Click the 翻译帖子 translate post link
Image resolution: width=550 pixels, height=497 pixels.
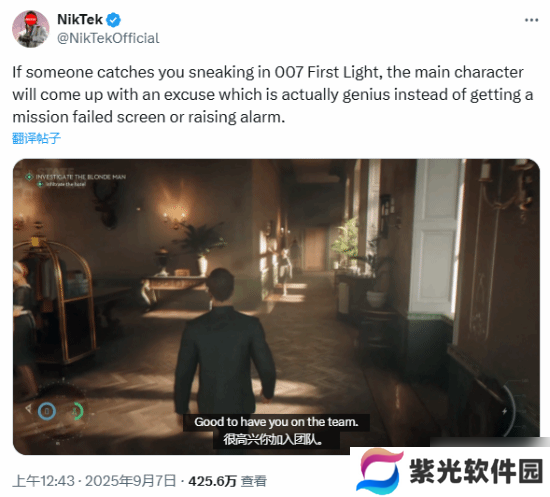[36, 138]
